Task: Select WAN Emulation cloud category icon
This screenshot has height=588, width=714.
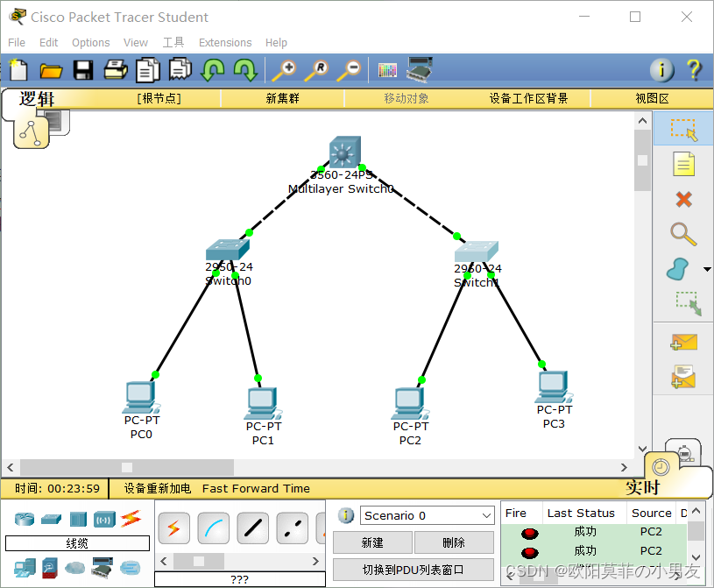Action: (74, 568)
